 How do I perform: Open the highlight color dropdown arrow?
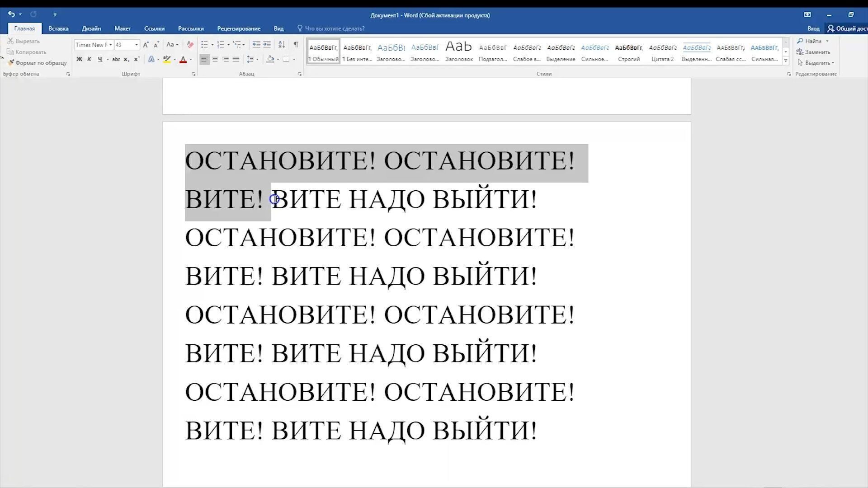[175, 59]
